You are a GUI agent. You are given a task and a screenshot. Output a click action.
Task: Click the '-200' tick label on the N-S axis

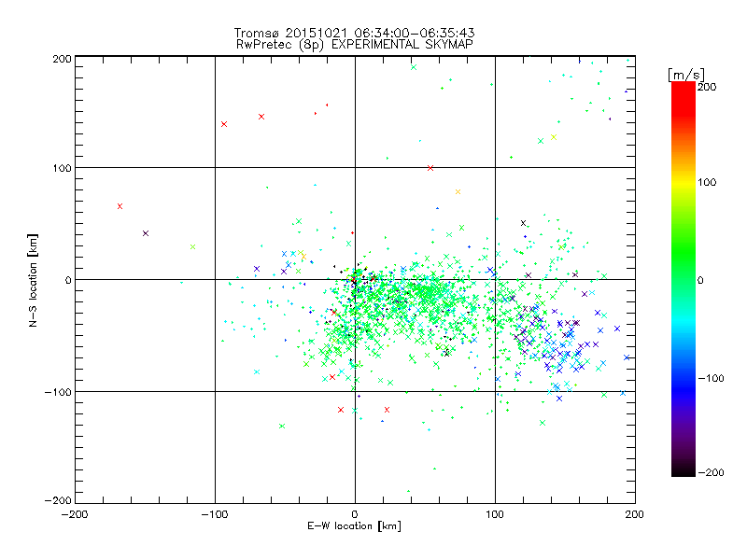[x=58, y=500]
